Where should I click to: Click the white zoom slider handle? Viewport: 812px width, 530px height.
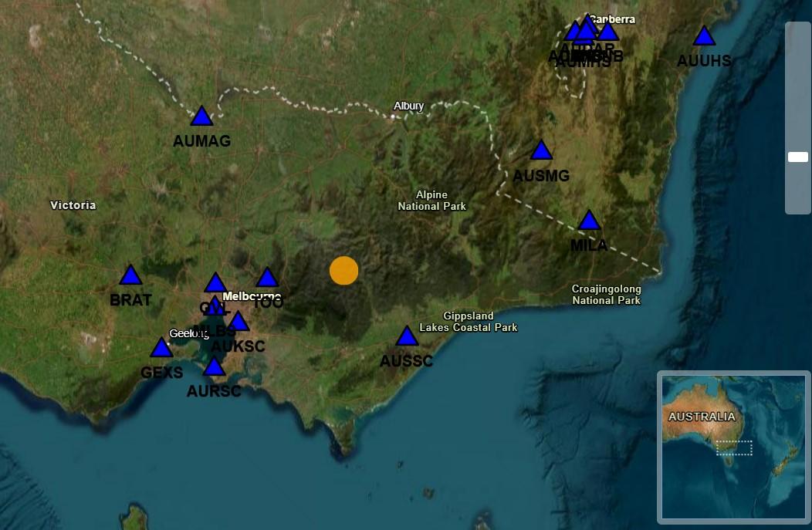797,157
